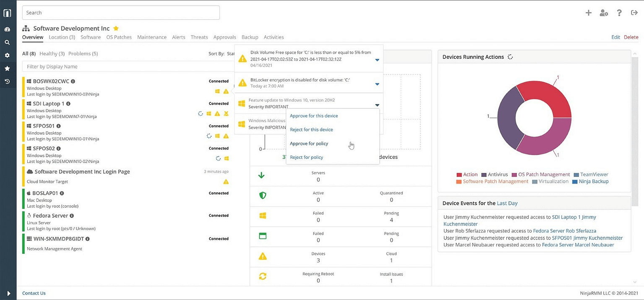Expand the BitLocker encryption alert chevron

tap(377, 83)
